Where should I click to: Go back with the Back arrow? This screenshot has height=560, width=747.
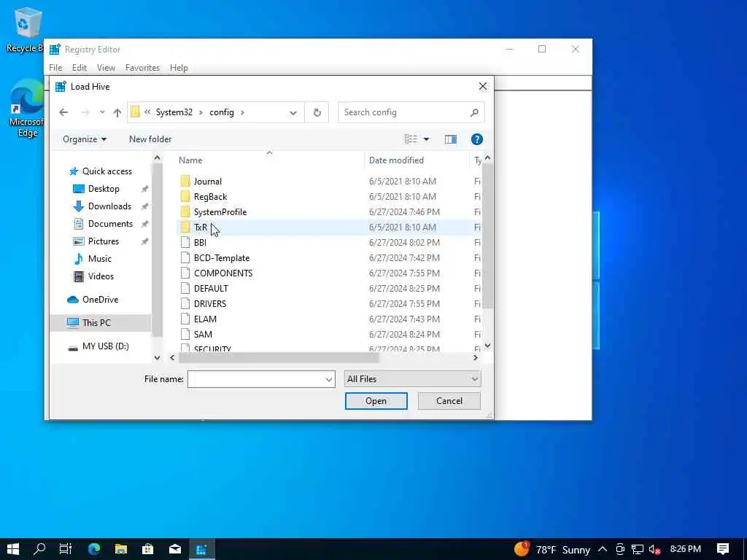(x=63, y=112)
